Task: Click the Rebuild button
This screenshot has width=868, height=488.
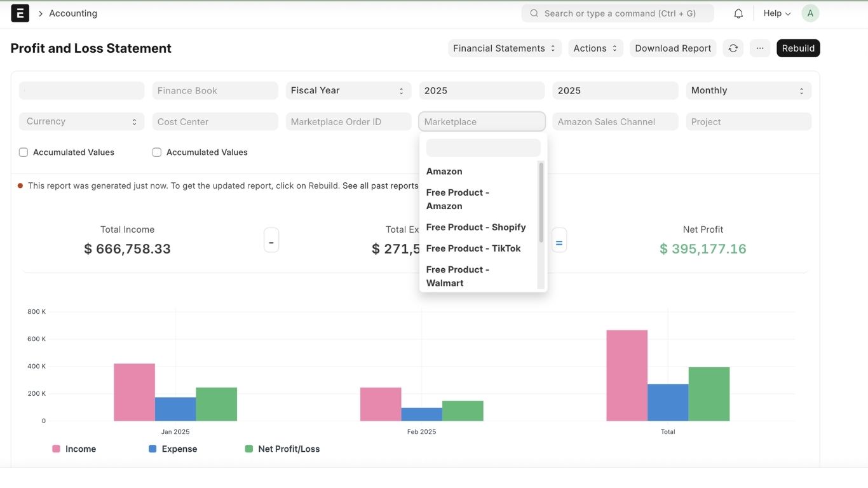Action: (798, 48)
